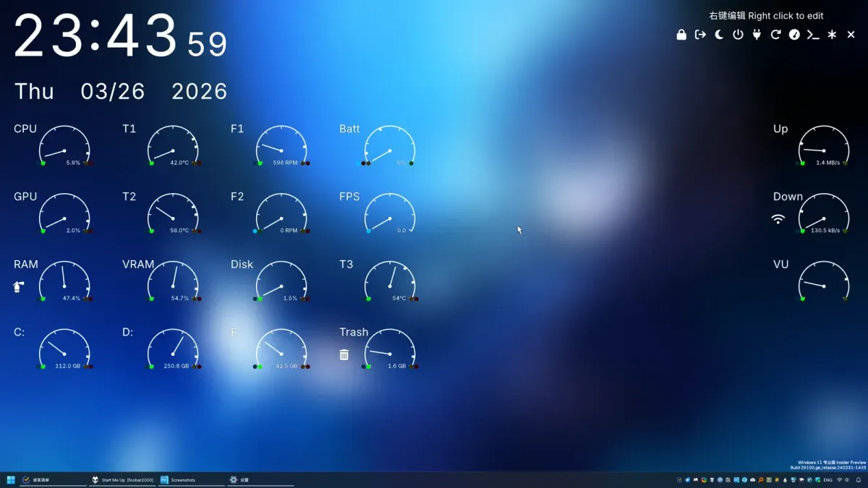
Task: Click the volume speaker icon in tray
Action: click(x=847, y=480)
